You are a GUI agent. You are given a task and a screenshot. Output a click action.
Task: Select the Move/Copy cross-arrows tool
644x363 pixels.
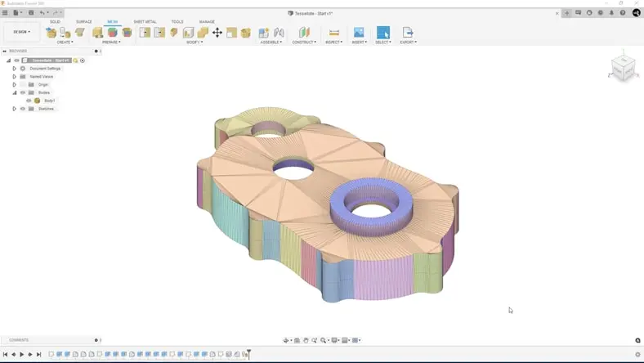point(217,33)
